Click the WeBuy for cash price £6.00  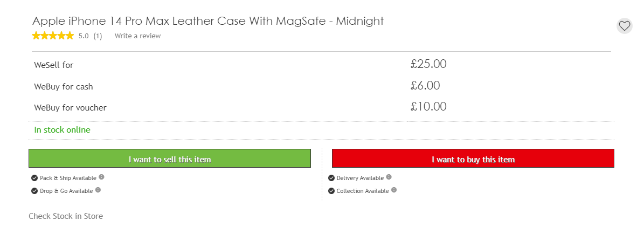(425, 86)
